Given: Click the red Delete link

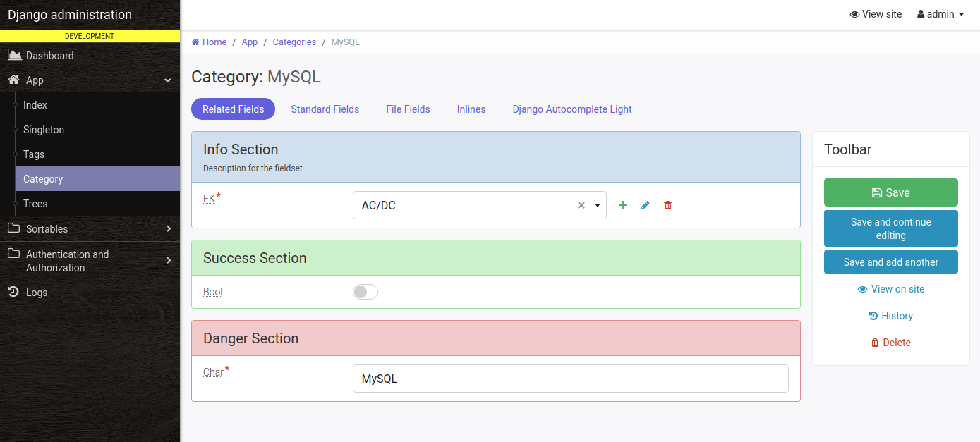Looking at the screenshot, I should pyautogui.click(x=890, y=343).
